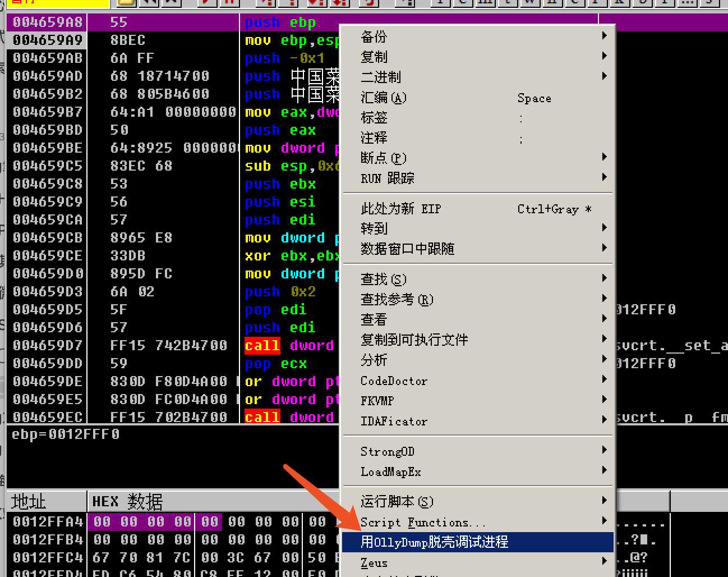Choose 用OllyDump脱壳调试进程 to dump process

[x=478, y=542]
